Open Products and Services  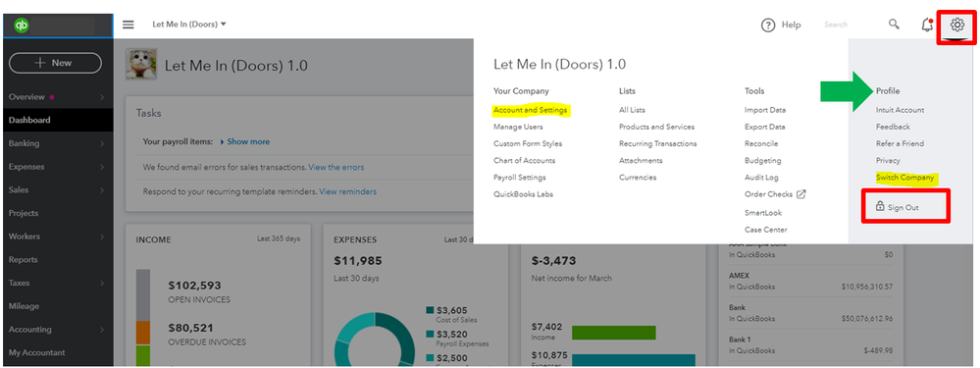656,127
